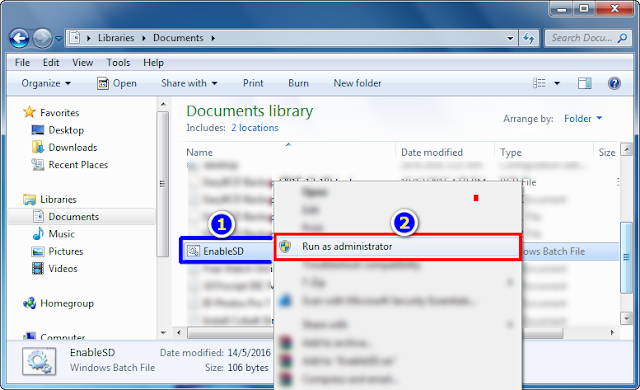Screen dimensions: 640x390
Task: Open Homegroup in navigation pane
Action: tap(67, 304)
